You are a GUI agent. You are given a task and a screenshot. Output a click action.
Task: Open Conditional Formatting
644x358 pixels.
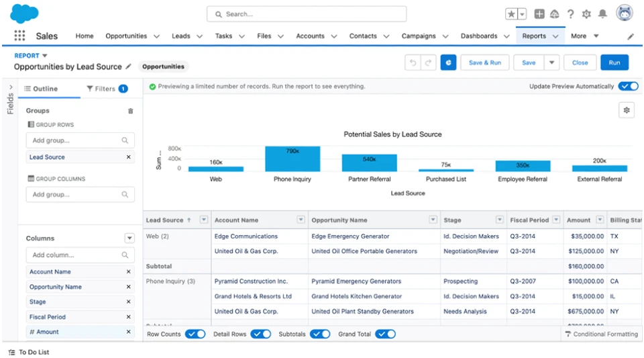pos(602,334)
